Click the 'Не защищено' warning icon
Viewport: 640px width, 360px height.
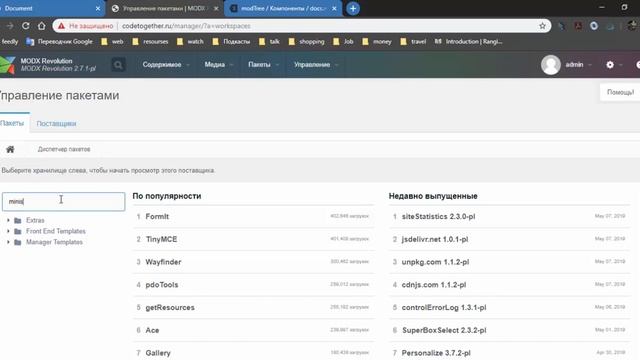61,26
